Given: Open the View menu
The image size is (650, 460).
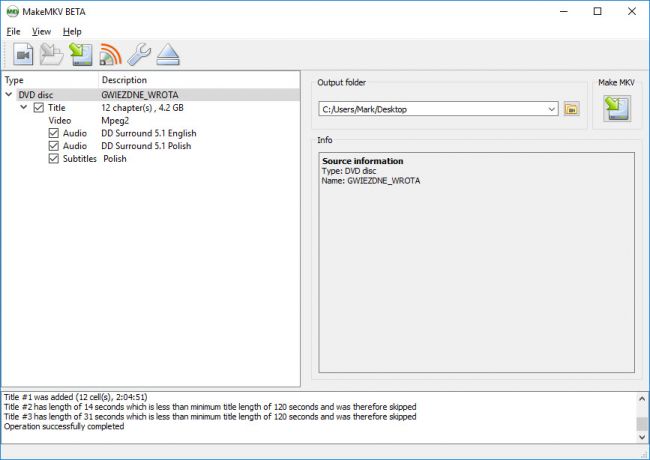Looking at the screenshot, I should tap(41, 31).
